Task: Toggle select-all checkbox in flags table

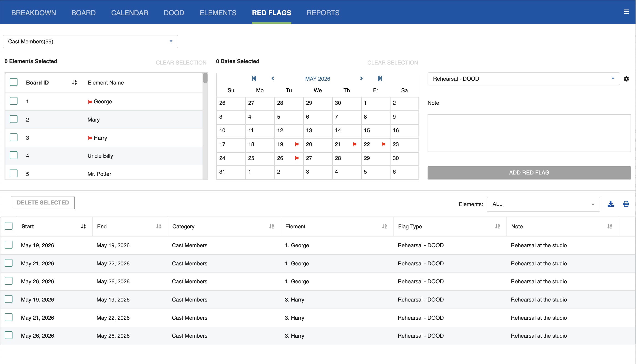Action: 9,226
